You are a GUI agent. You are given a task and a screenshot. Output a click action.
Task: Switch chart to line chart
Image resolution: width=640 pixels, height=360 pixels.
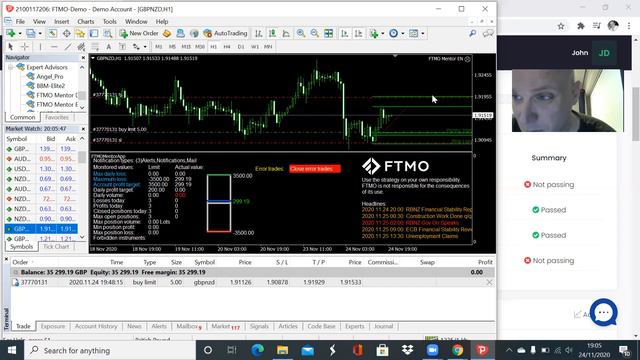[286, 33]
